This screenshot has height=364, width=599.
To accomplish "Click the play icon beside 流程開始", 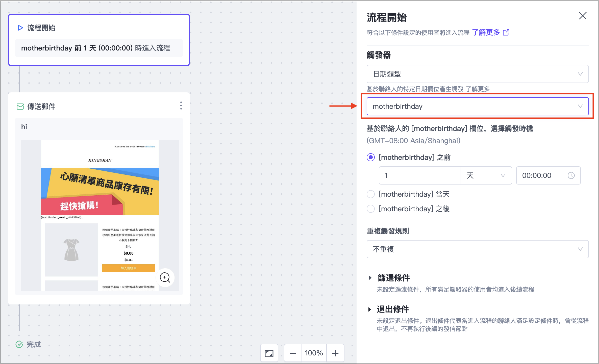I will point(20,28).
